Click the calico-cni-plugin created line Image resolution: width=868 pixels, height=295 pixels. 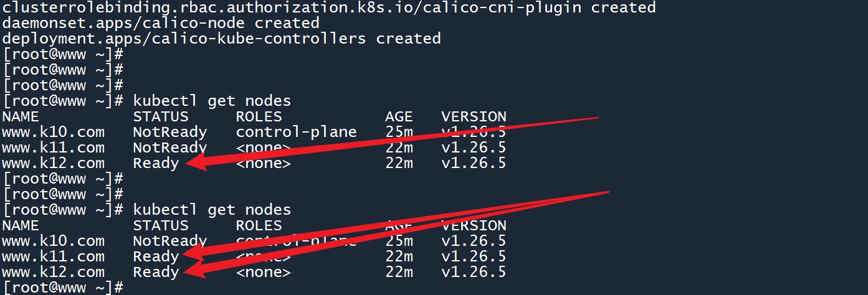[329, 7]
